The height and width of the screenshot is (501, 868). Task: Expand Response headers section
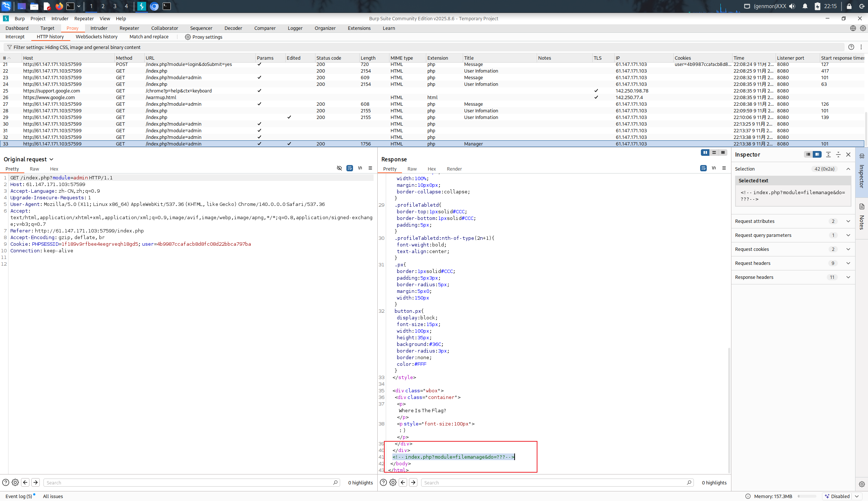pyautogui.click(x=848, y=277)
